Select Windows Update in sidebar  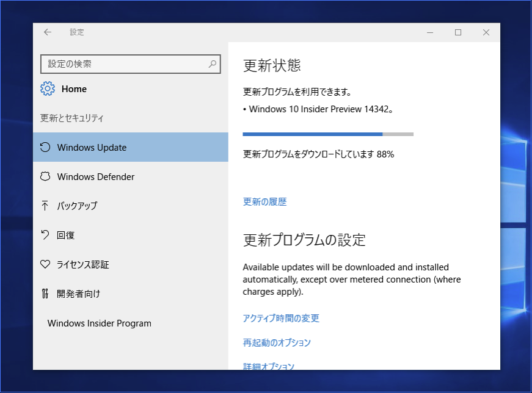[131, 147]
